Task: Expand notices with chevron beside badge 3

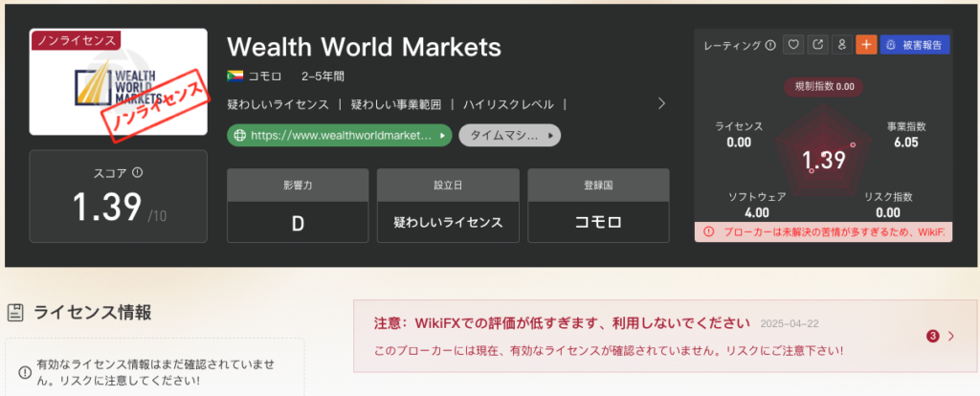Action: [951, 336]
